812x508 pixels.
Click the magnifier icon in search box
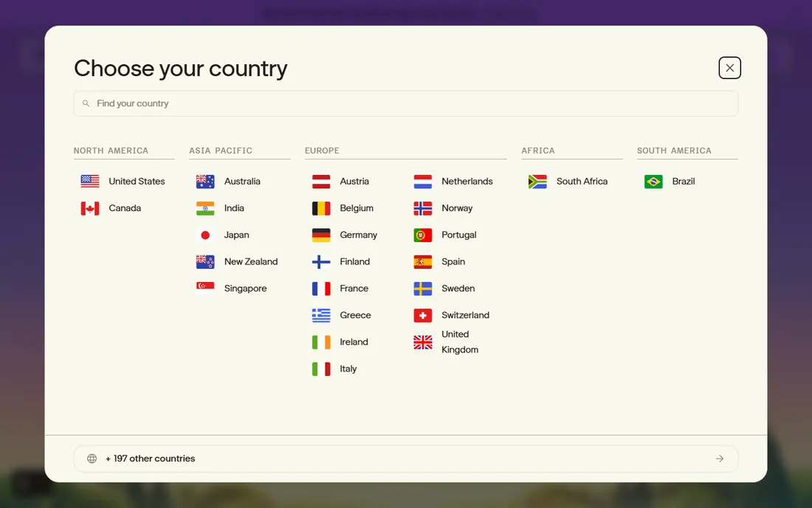[86, 103]
